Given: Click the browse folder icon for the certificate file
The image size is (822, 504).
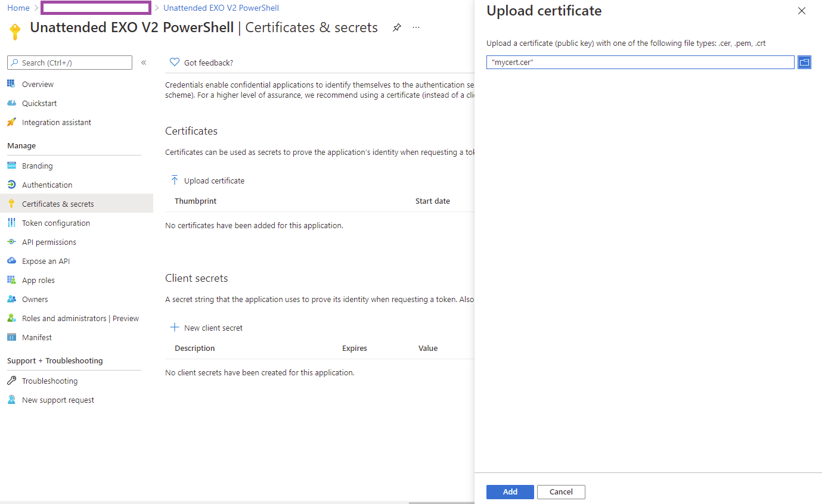Looking at the screenshot, I should pyautogui.click(x=805, y=62).
